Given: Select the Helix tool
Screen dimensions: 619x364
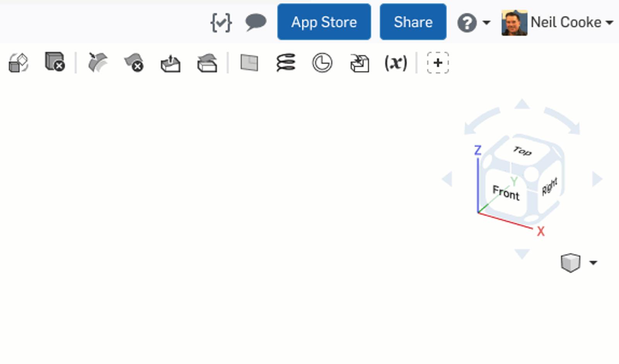Looking at the screenshot, I should (x=286, y=63).
